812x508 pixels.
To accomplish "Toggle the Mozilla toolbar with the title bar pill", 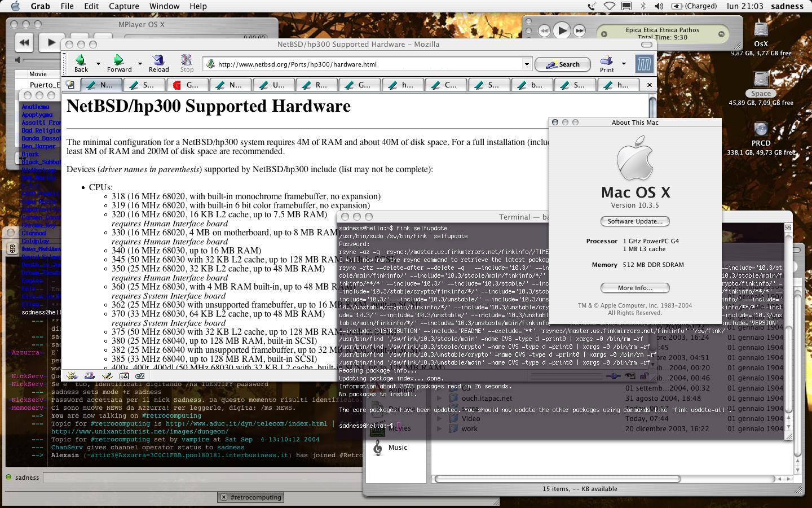I will tap(647, 45).
